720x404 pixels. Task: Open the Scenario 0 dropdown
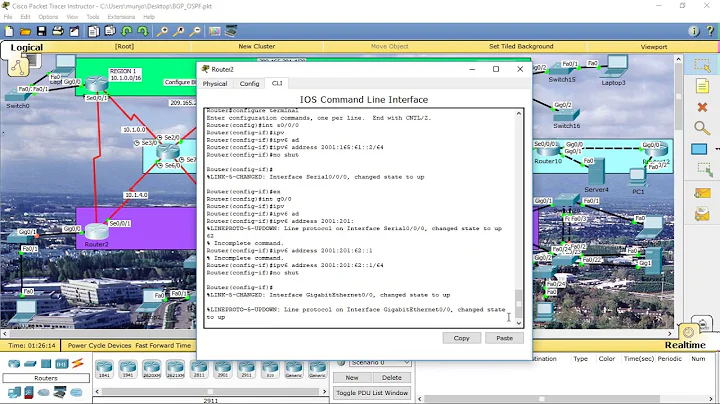click(380, 362)
